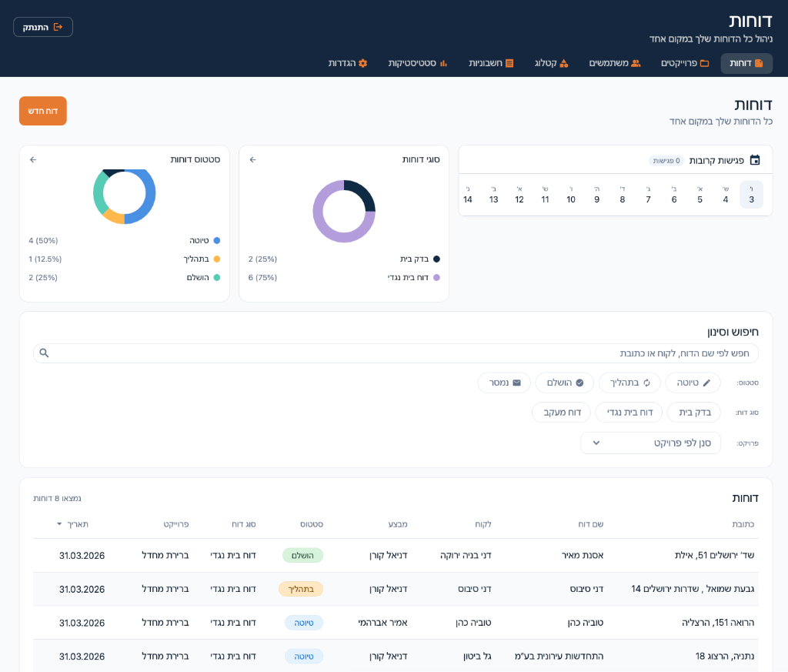This screenshot has width=788, height=672.
Task: Click the invoice icon of חשבוניות
Action: tap(509, 63)
